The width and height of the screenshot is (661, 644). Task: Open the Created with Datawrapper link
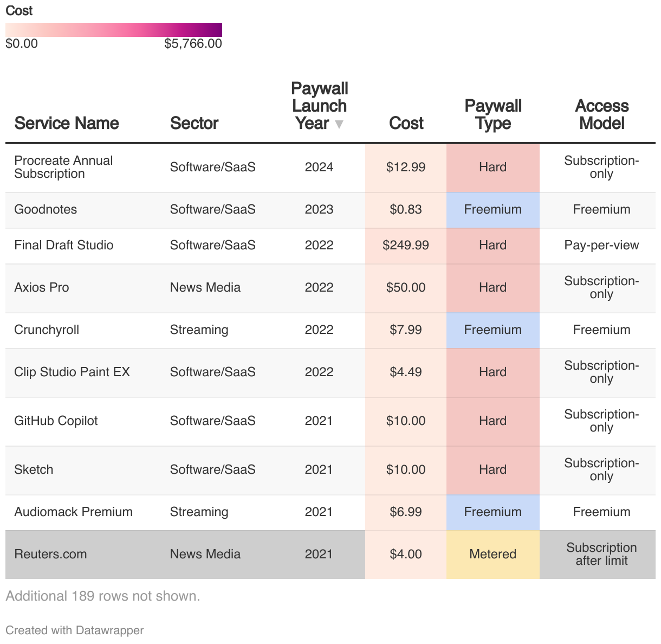(x=75, y=630)
